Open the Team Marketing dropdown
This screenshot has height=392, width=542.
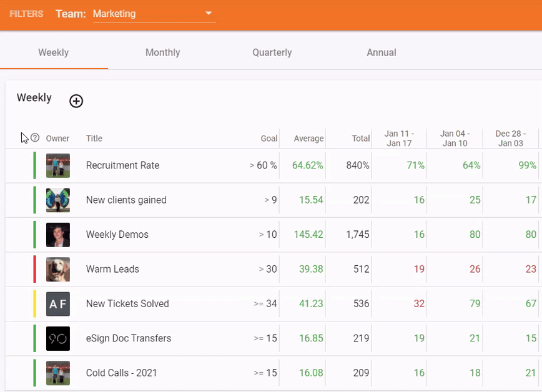coord(150,14)
